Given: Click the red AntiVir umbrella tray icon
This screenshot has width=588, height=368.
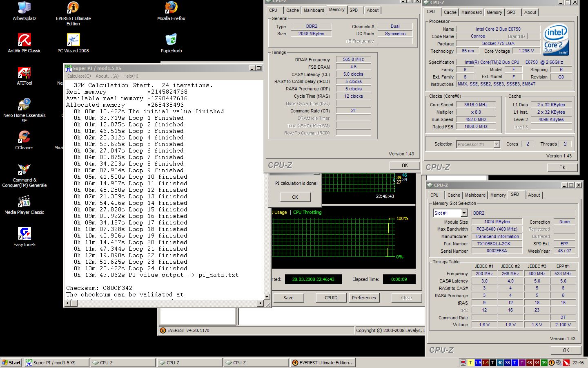Looking at the screenshot, I should (x=566, y=363).
